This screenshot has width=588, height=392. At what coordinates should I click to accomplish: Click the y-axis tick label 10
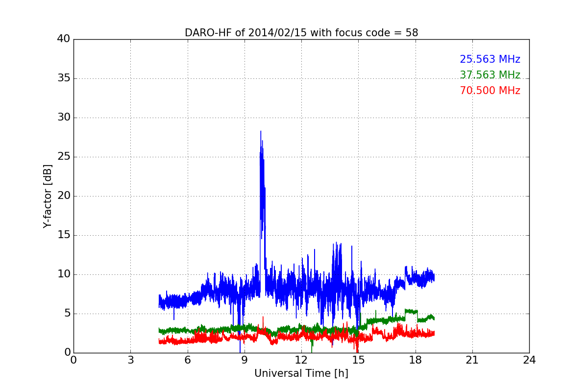click(64, 274)
